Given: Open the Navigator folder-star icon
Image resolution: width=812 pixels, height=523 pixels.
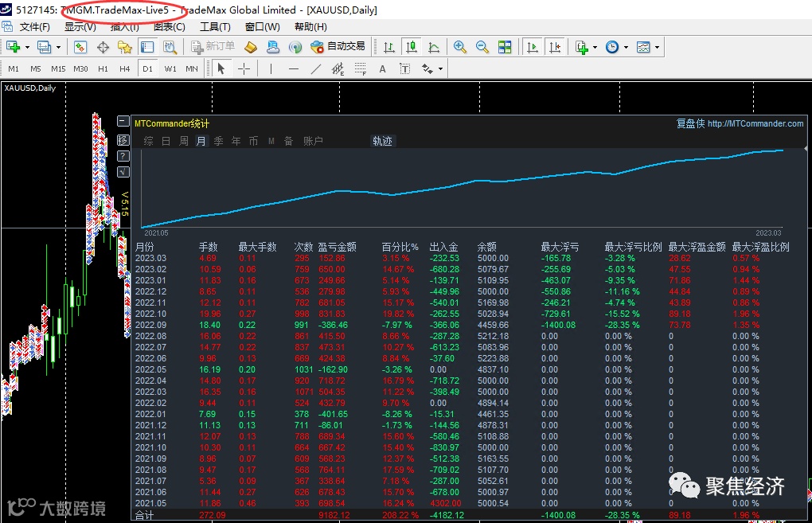Looking at the screenshot, I should click(x=125, y=47).
